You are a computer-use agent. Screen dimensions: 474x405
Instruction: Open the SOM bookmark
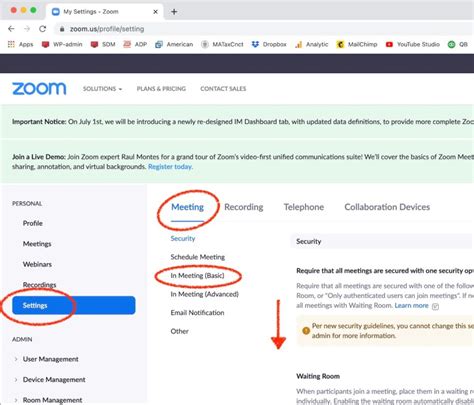(103, 44)
